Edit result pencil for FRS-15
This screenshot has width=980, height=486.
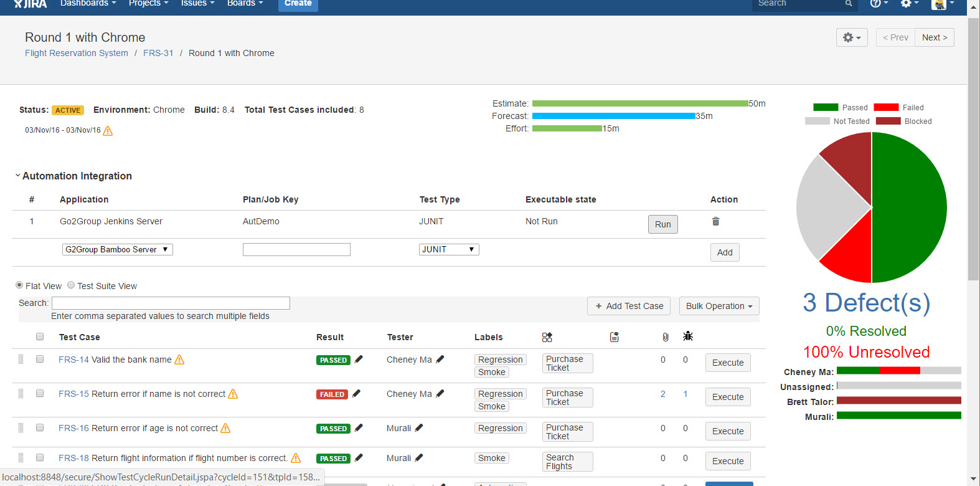pos(356,393)
